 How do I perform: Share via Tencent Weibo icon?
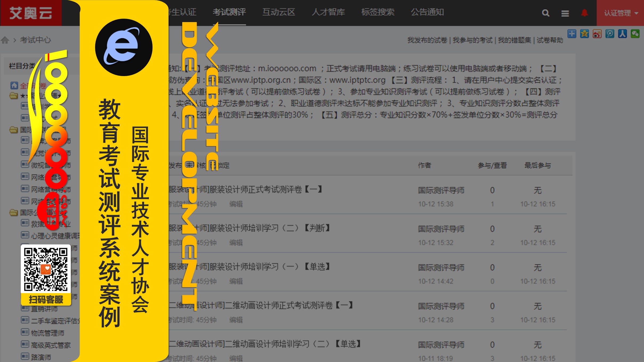tap(610, 34)
